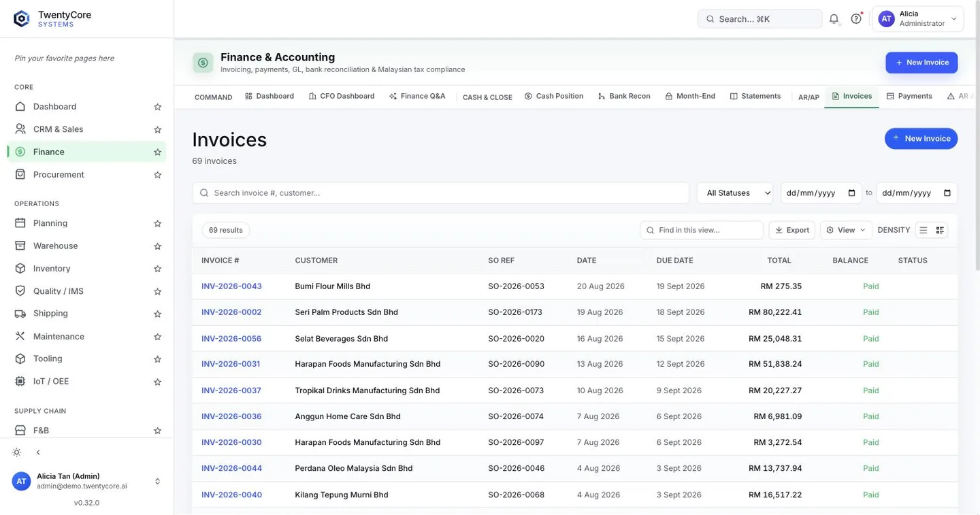Open CRM & Sales in the sidebar
The width and height of the screenshot is (980, 515).
tap(86, 129)
